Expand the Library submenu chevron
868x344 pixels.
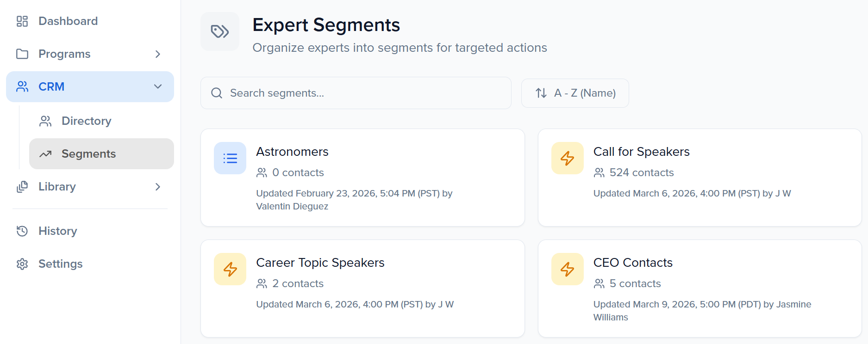(158, 187)
